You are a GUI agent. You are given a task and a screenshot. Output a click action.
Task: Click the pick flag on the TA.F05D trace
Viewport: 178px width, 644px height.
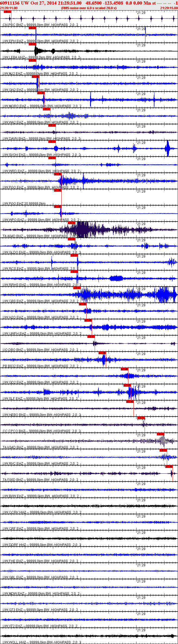(169, 467)
